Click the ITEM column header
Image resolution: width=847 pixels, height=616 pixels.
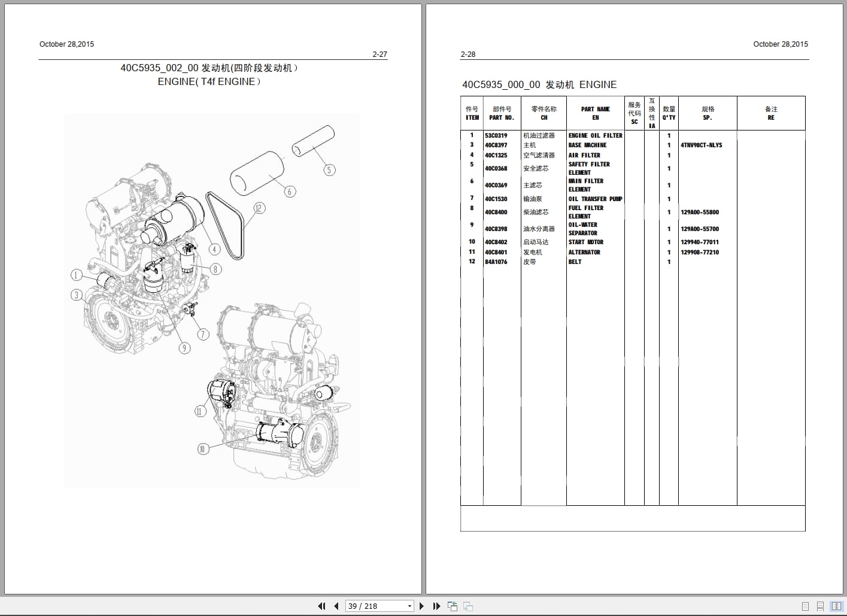[472, 114]
